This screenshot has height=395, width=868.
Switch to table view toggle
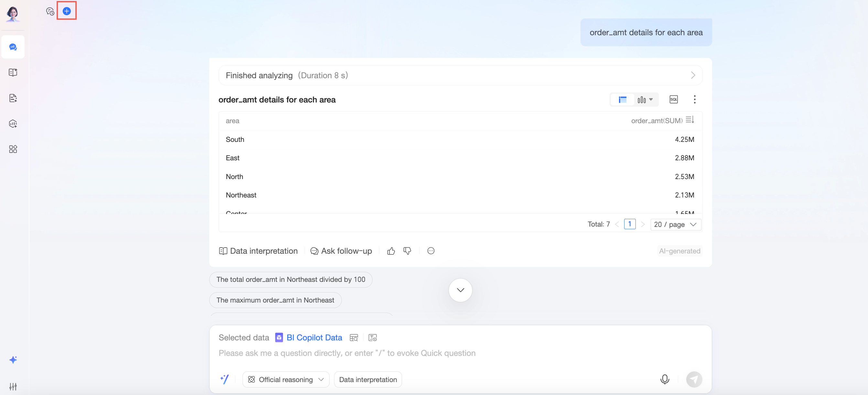(622, 100)
